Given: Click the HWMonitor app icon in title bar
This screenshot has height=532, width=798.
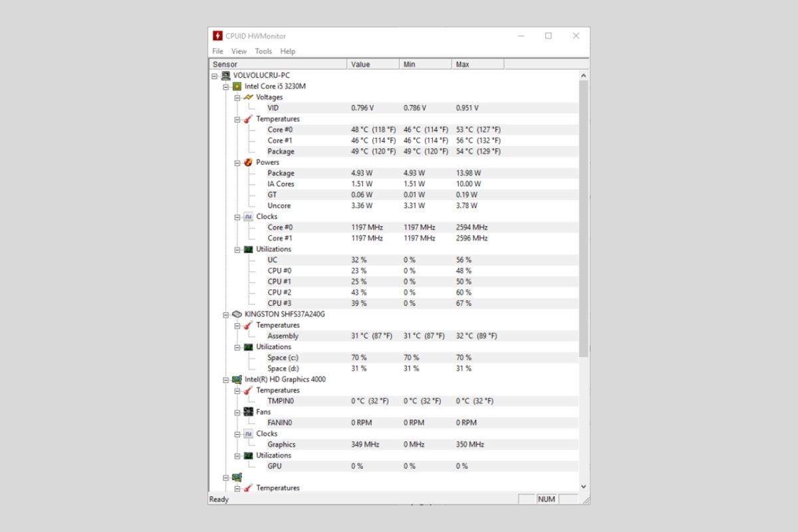Looking at the screenshot, I should (x=217, y=36).
